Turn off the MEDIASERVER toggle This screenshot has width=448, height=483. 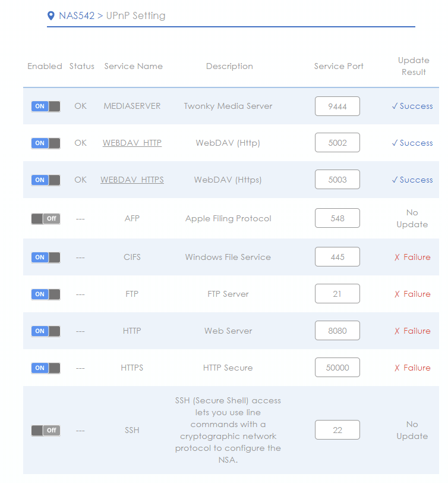46,106
